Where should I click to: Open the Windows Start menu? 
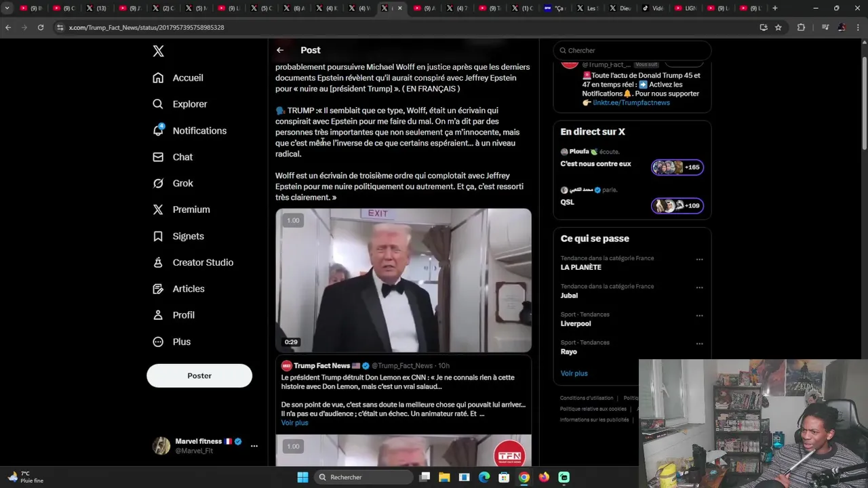pos(302,477)
